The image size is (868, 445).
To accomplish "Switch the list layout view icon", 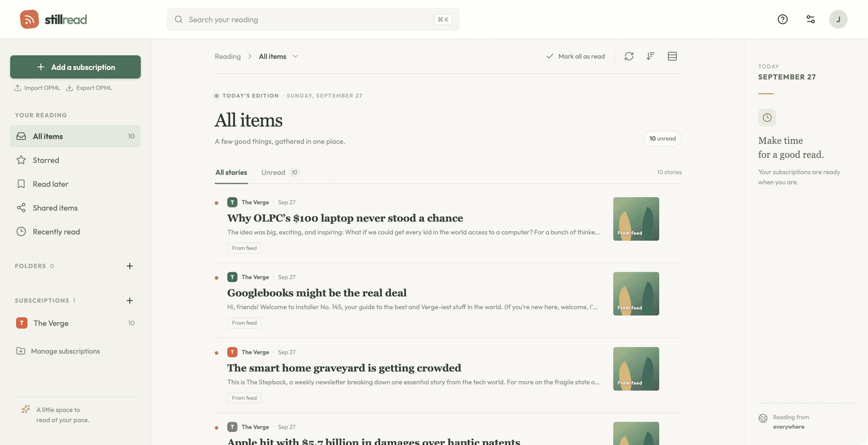I will tap(672, 56).
